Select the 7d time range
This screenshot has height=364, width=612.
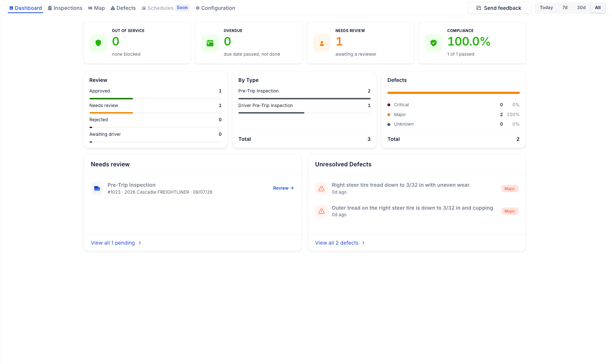pos(565,8)
